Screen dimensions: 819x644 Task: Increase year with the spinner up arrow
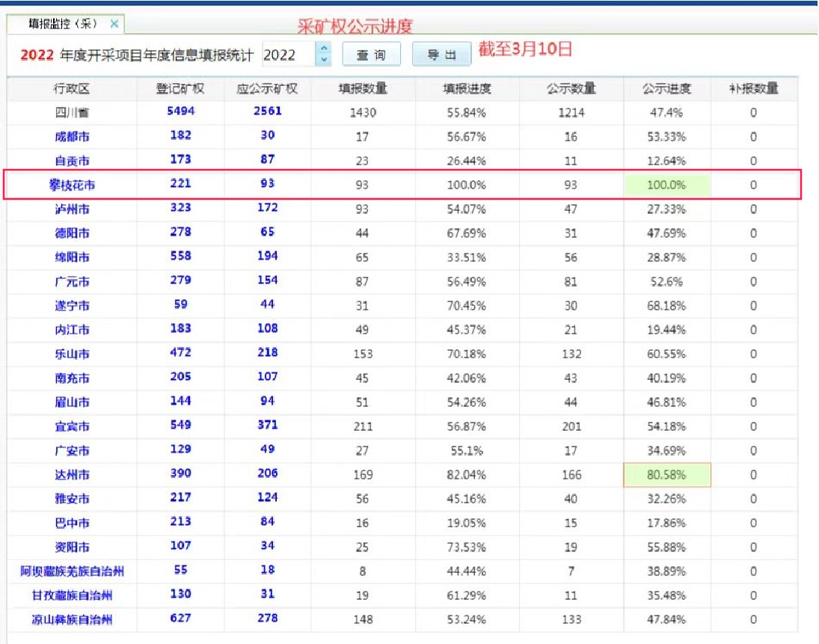324,49
